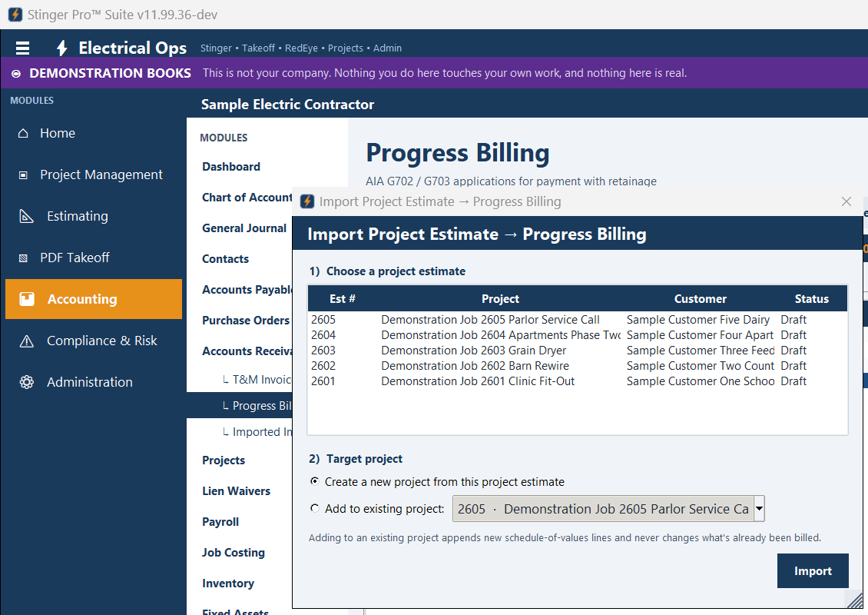868x615 pixels.
Task: Open the existing project dropdown arrow
Action: click(759, 509)
